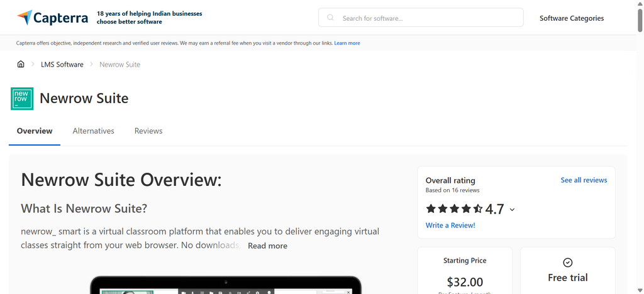Click the Learn more disclosure link
Image resolution: width=644 pixels, height=294 pixels.
tap(347, 43)
